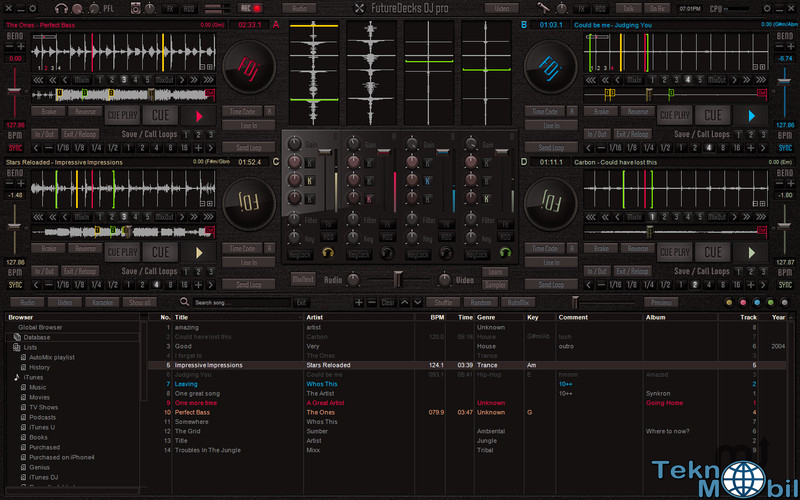Toggle green headphone monitor on mixer channel D

(505, 253)
